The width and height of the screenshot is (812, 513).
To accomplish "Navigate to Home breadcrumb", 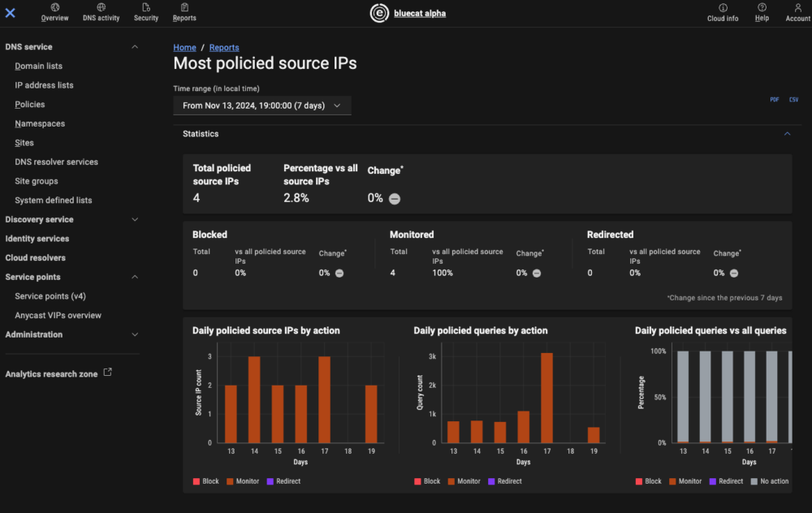I will tap(184, 47).
